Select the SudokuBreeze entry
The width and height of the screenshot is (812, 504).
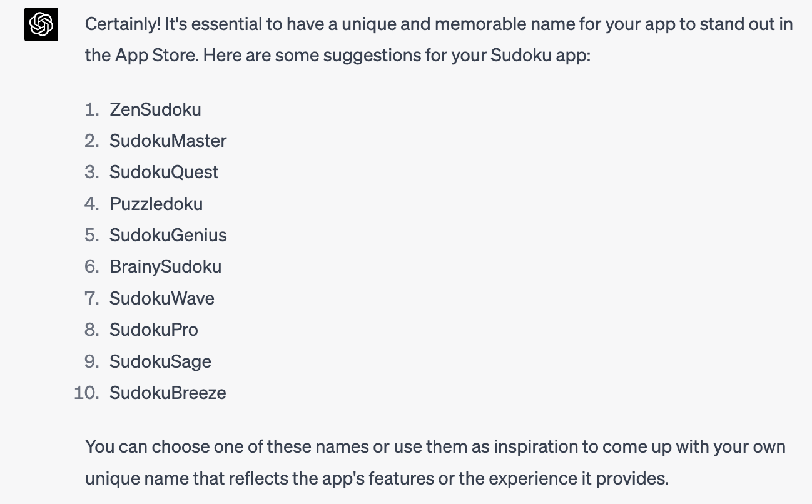click(168, 393)
